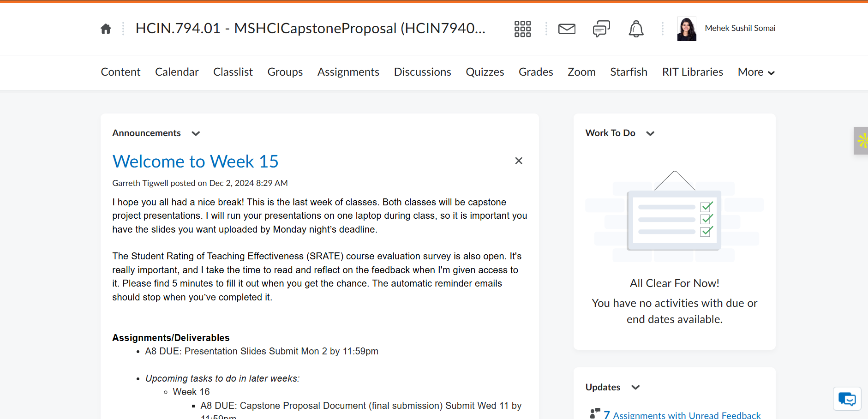
Task: Open the subscription alerts chat icon
Action: [x=601, y=29]
